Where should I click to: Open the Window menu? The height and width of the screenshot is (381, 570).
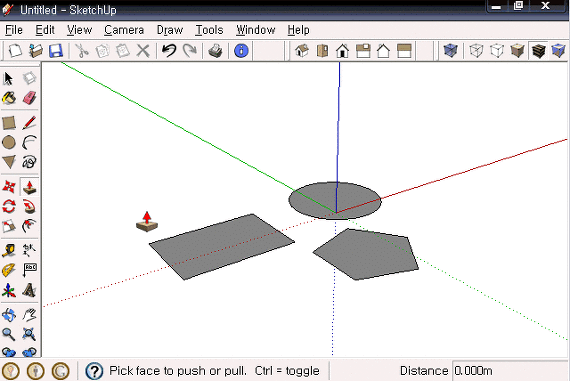coord(256,30)
